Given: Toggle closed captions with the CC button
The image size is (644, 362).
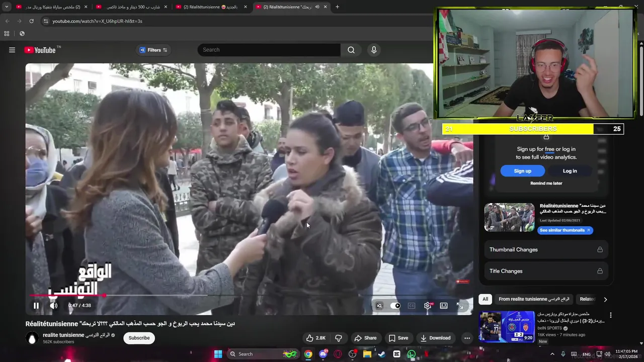Looking at the screenshot, I should click(412, 306).
